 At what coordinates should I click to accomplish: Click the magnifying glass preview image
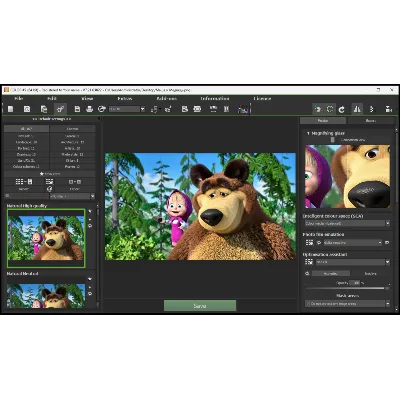[x=347, y=177]
